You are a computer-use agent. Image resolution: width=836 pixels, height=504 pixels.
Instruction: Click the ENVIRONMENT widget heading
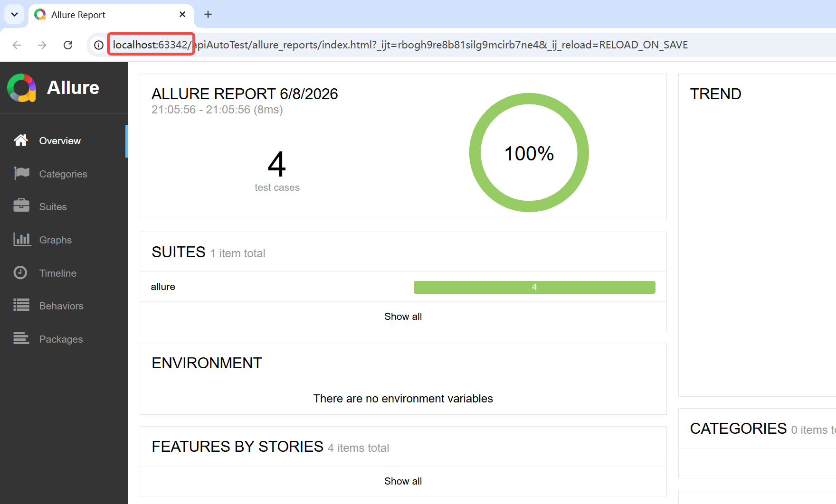207,363
